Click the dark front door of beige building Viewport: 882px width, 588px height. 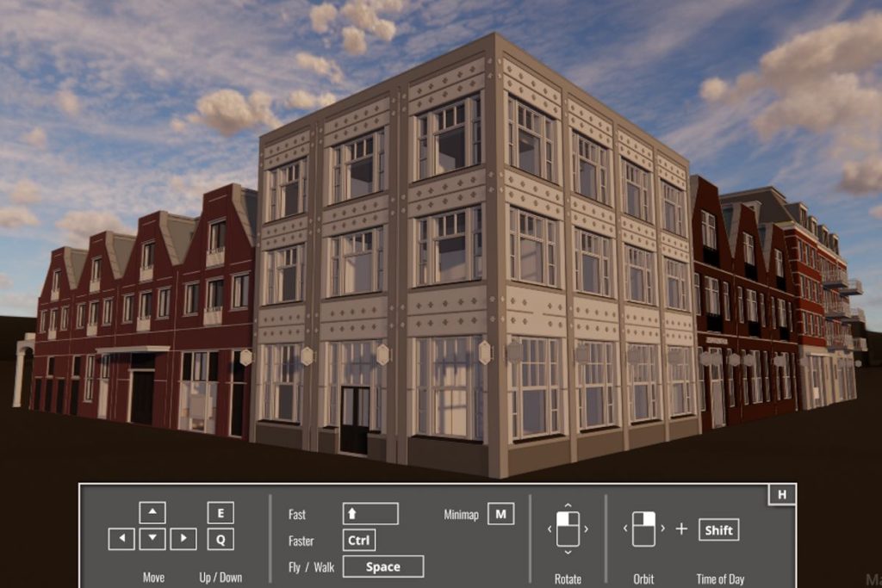[x=354, y=419]
